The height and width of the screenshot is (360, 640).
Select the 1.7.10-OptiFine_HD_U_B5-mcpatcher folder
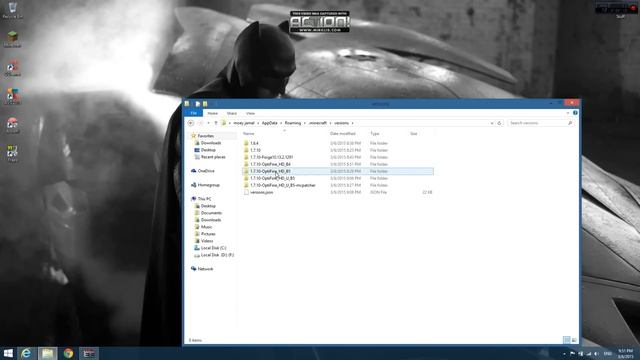click(282, 185)
